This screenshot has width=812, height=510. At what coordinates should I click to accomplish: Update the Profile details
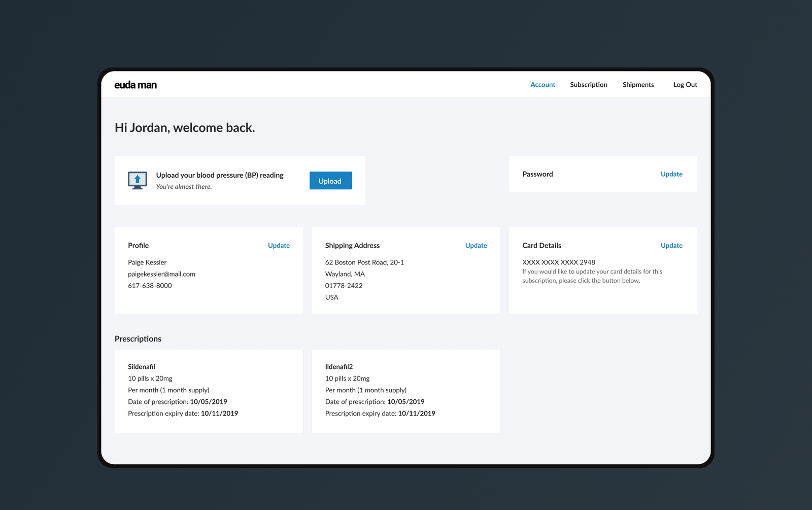click(x=279, y=246)
